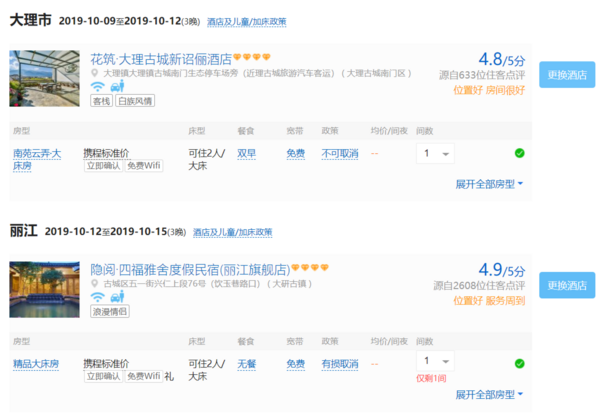
Task: Open room count dropdown for 南苑云弄大床房
Action: [435, 153]
